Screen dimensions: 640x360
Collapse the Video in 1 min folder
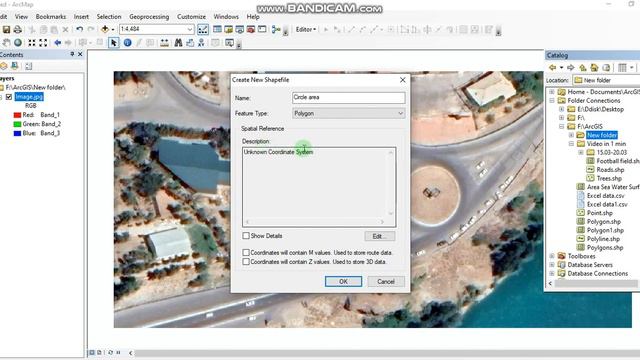tap(571, 144)
